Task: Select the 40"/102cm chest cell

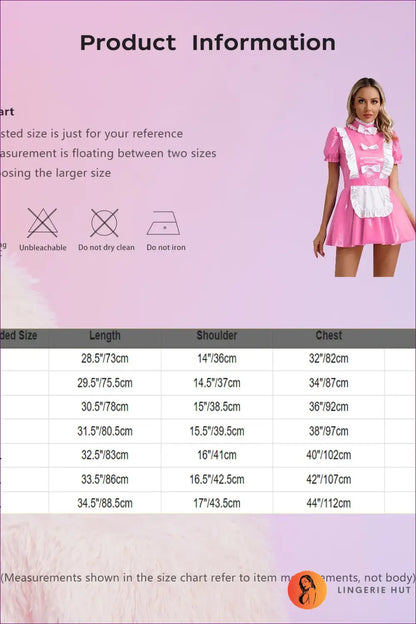Action: [x=329, y=455]
